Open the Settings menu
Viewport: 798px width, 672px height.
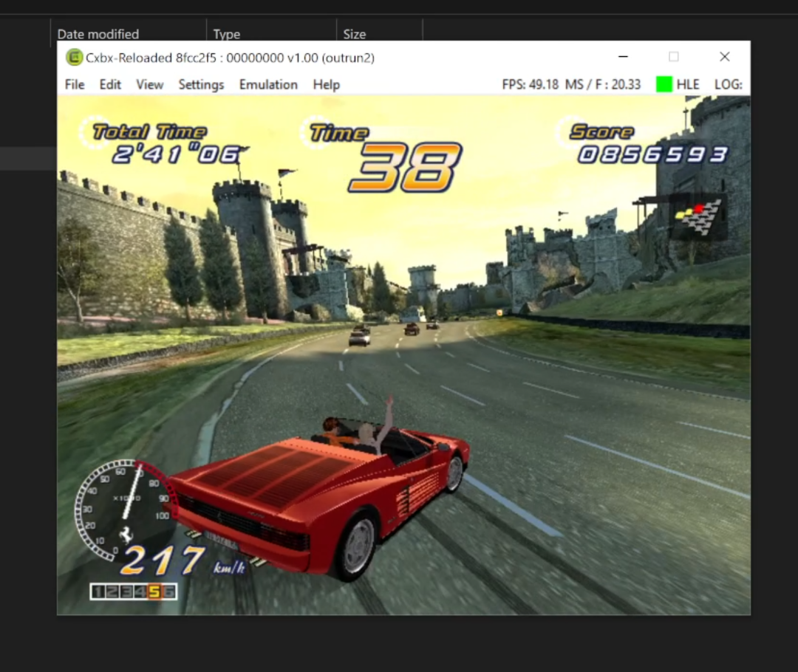click(x=201, y=84)
